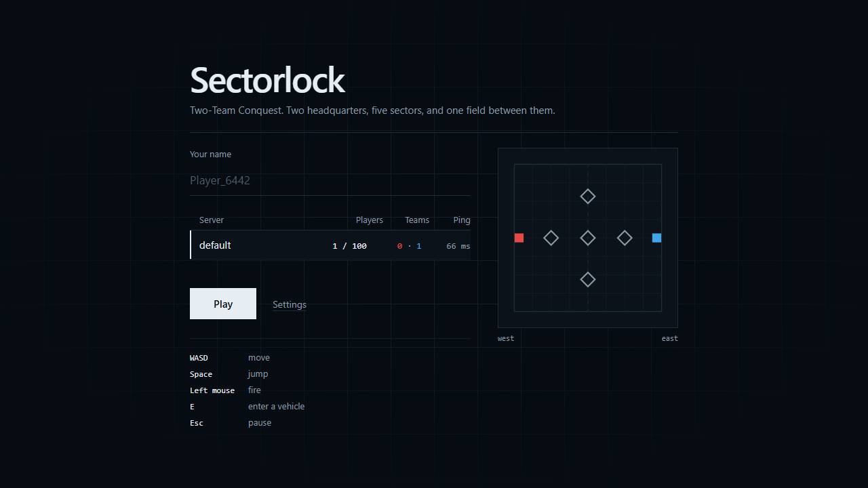
Task: Click the Server column header
Action: coord(212,220)
